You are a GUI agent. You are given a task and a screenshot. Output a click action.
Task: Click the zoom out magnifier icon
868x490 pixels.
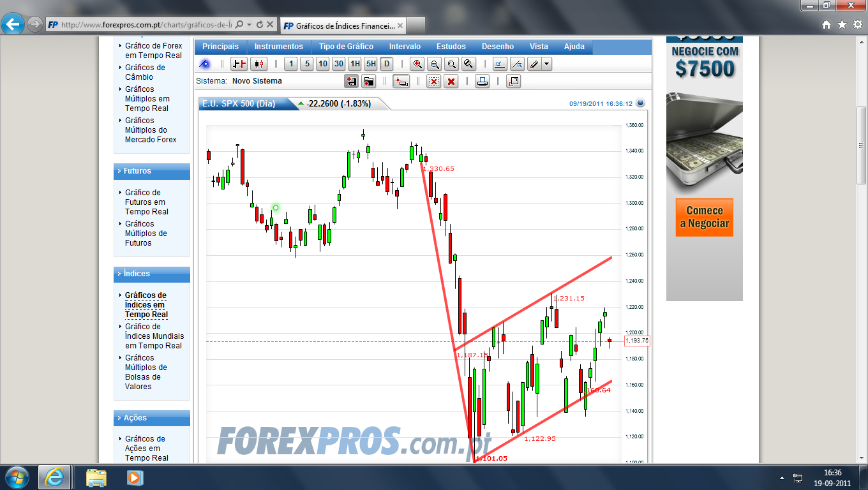point(435,64)
